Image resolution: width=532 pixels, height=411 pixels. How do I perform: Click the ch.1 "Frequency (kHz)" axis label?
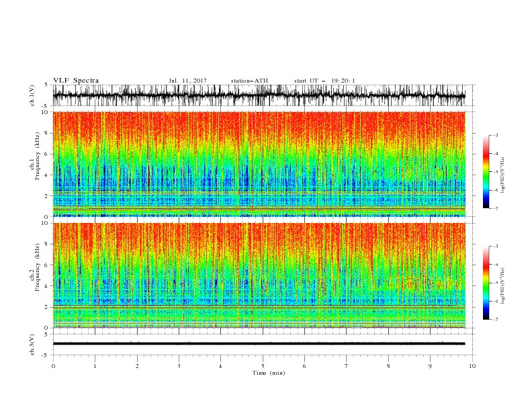point(38,156)
